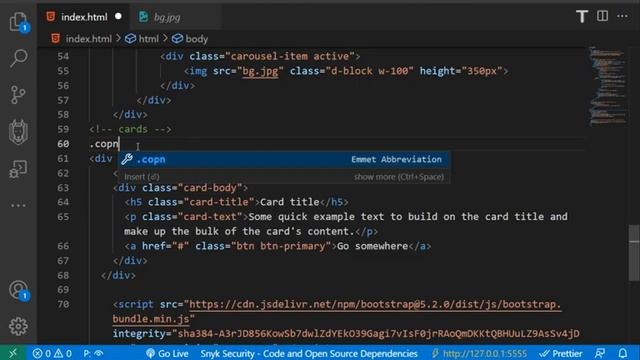
Task: Open the Explorer view in activity bar
Action: pyautogui.click(x=18, y=21)
